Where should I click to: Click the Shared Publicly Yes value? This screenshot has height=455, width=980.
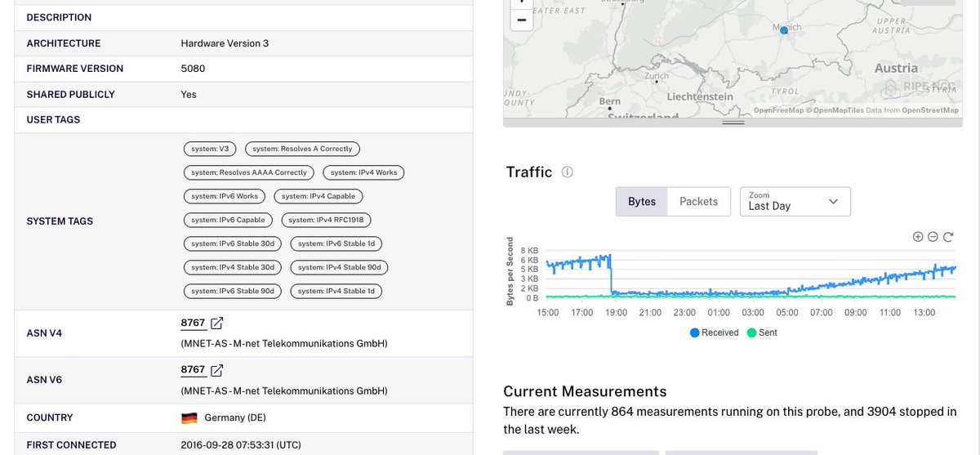tap(189, 94)
